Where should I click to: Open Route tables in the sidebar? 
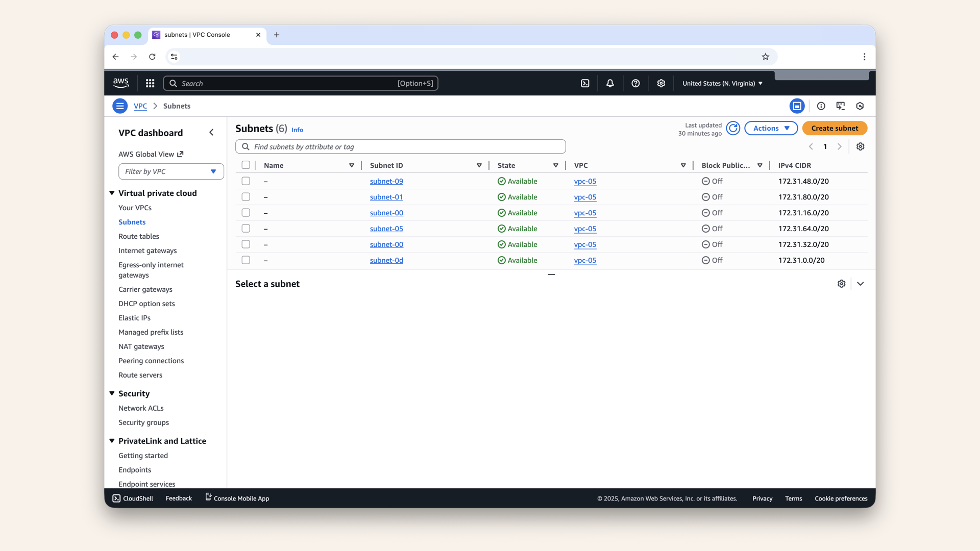click(x=138, y=236)
